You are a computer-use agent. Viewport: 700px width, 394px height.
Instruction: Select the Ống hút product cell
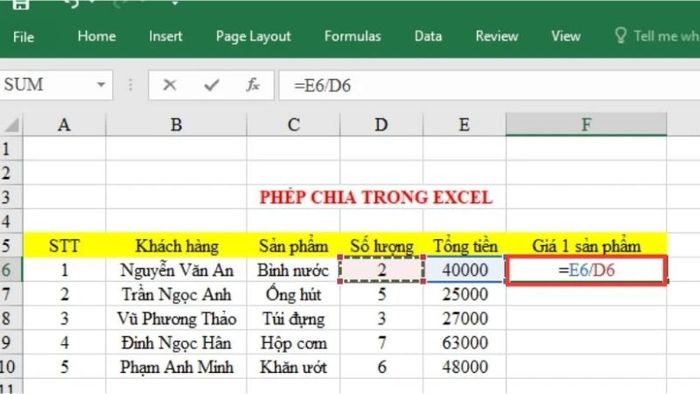(x=293, y=294)
